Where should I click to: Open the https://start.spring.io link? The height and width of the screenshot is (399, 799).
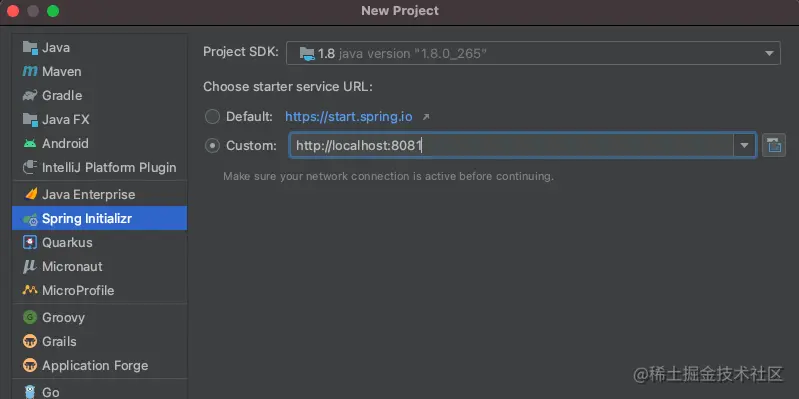tap(349, 117)
